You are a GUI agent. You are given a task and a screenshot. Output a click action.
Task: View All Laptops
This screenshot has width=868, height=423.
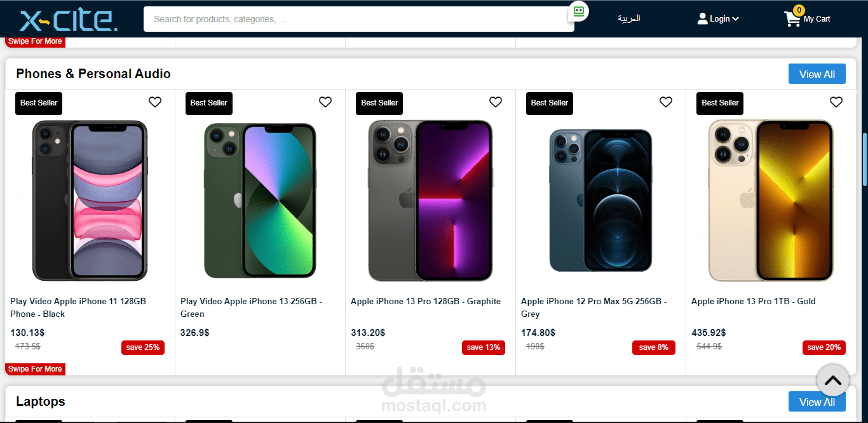coord(817,402)
